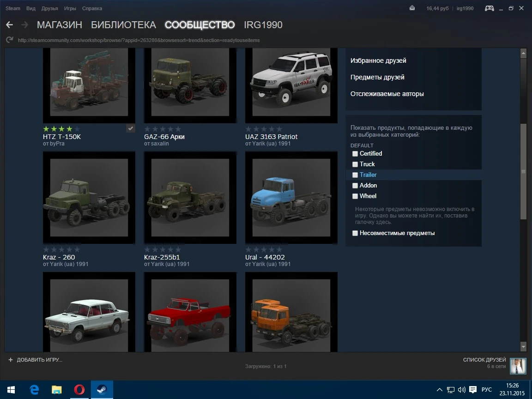532x399 pixels.
Task: Launch Steam from the taskbar
Action: (102, 389)
